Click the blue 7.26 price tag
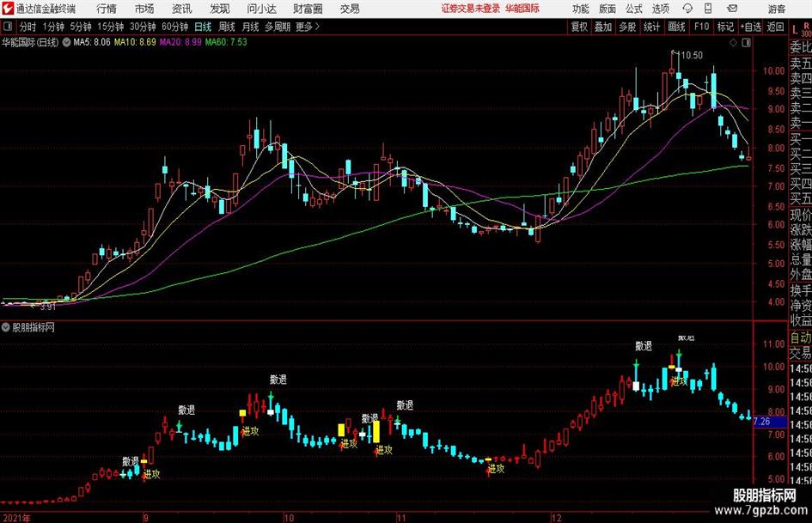Image resolution: width=812 pixels, height=523 pixels. 770,422
